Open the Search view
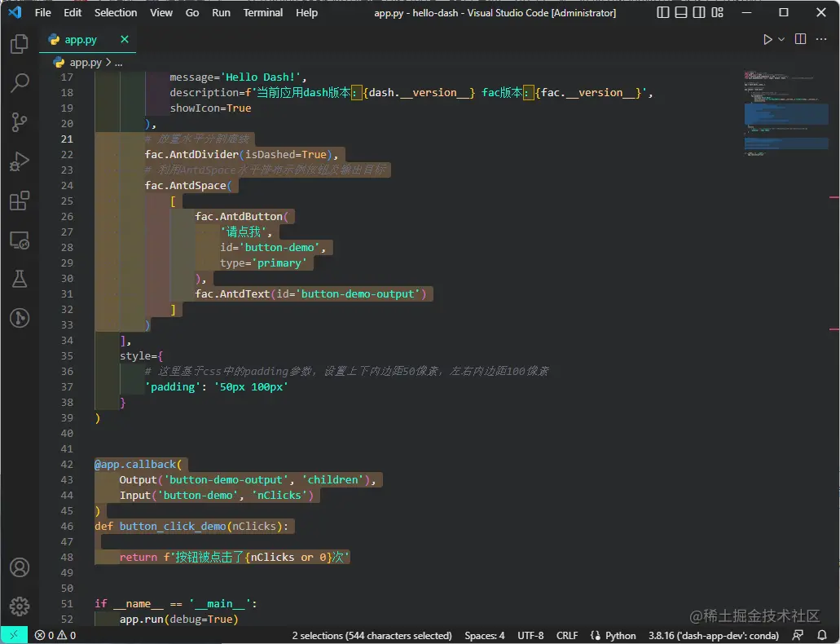 tap(20, 82)
